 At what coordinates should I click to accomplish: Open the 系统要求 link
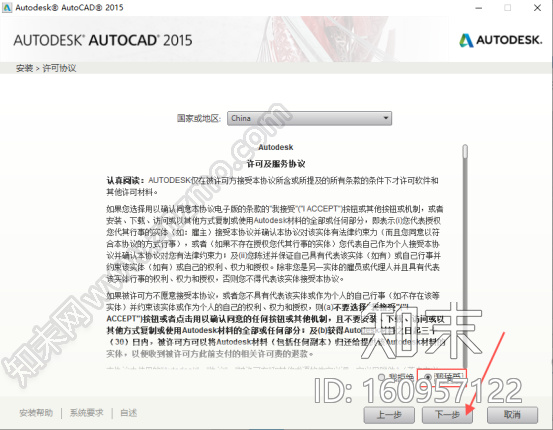87,412
